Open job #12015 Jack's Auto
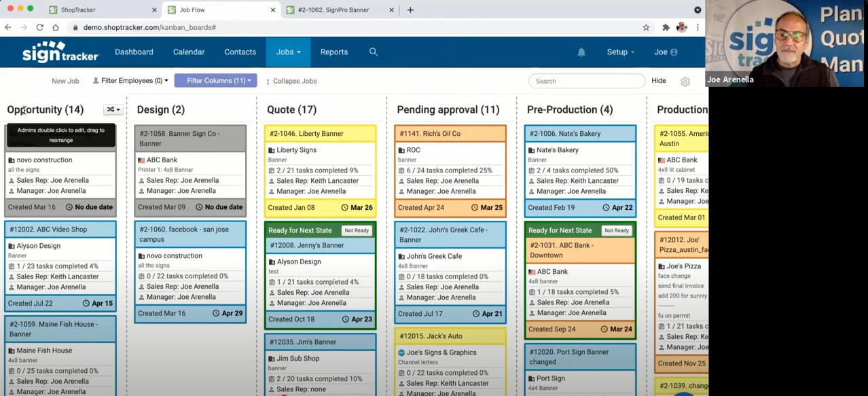Image resolution: width=868 pixels, height=396 pixels. [431, 336]
